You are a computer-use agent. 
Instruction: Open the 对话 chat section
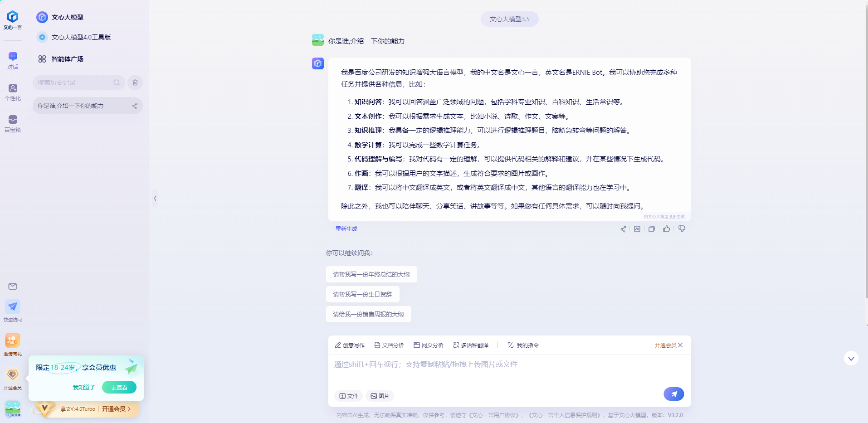tap(13, 61)
